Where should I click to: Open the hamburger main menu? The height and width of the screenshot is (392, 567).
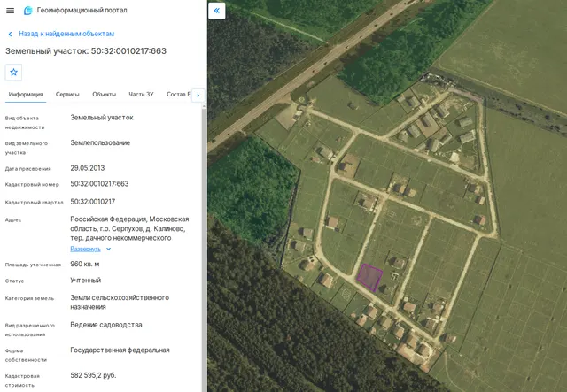10,11
